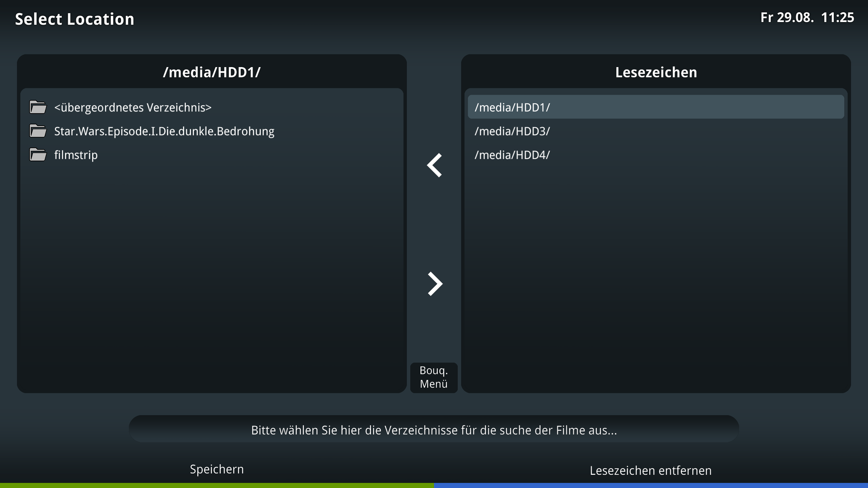The image size is (868, 488).
Task: Open the Star.Wars.Episode.I.Die.dunkle.Bedrohung folder
Action: 164,131
